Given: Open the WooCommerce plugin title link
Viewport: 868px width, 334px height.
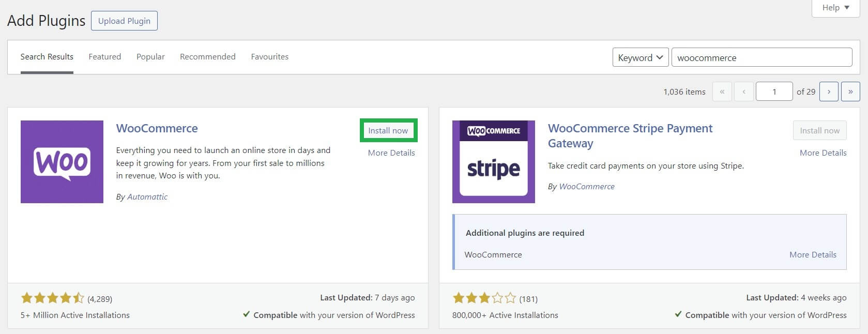Looking at the screenshot, I should (157, 128).
